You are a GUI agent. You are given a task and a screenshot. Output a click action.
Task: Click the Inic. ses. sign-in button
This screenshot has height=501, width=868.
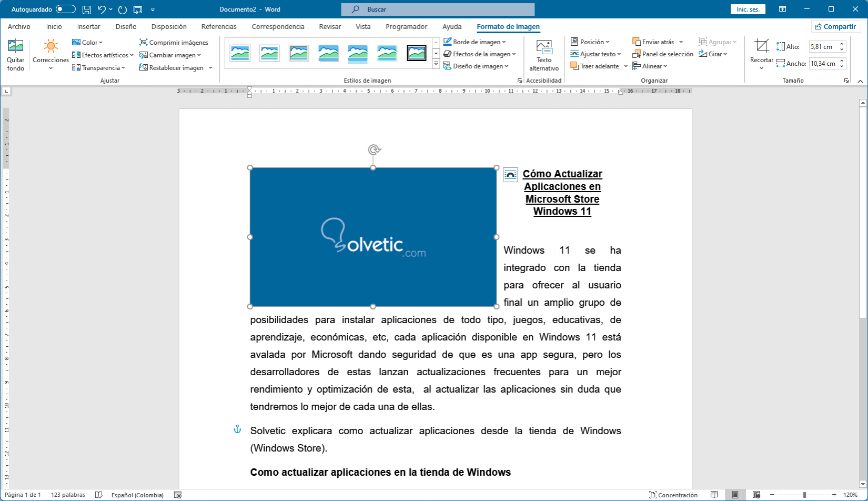point(748,9)
